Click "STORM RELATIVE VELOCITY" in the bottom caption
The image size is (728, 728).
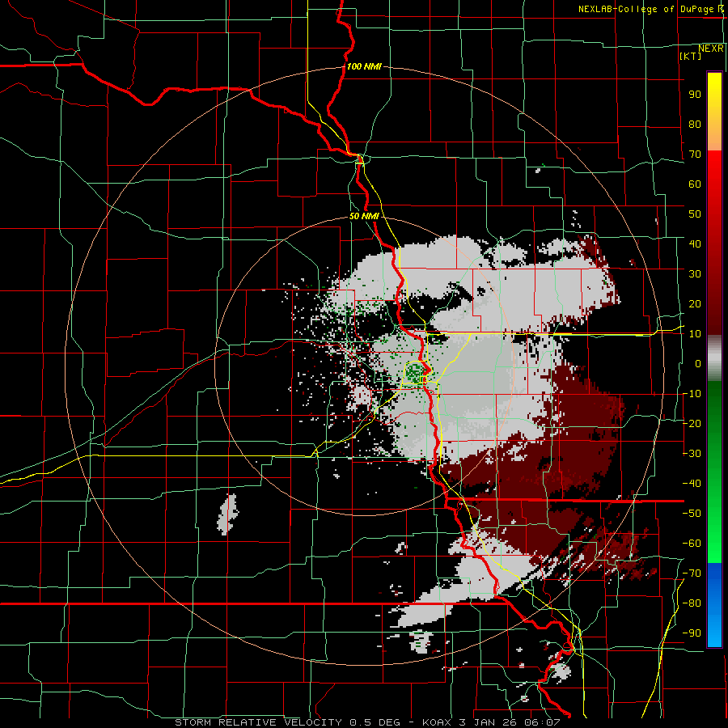[x=258, y=722]
